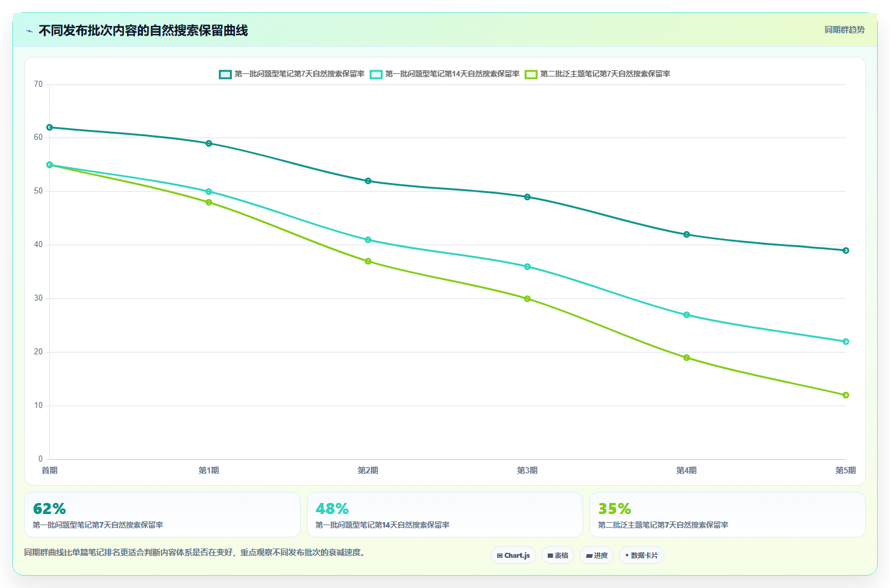Click the y-axis value 70
Viewport: 890px width, 588px height.
click(38, 84)
